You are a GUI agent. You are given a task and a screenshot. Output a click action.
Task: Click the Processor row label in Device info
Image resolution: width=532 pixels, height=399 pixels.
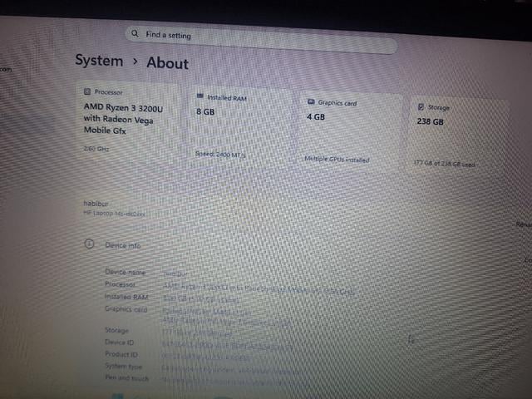coord(120,284)
